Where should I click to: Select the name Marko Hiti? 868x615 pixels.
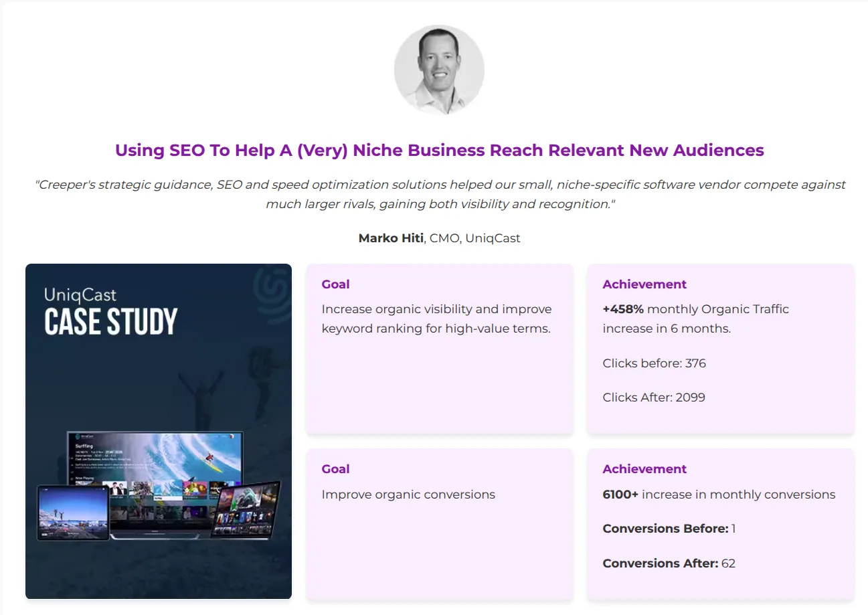(x=391, y=238)
